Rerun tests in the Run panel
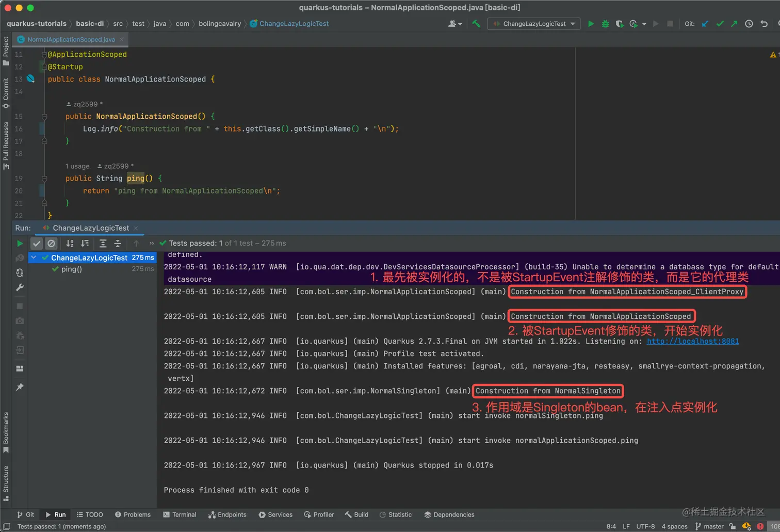This screenshot has width=780, height=532. click(20, 244)
